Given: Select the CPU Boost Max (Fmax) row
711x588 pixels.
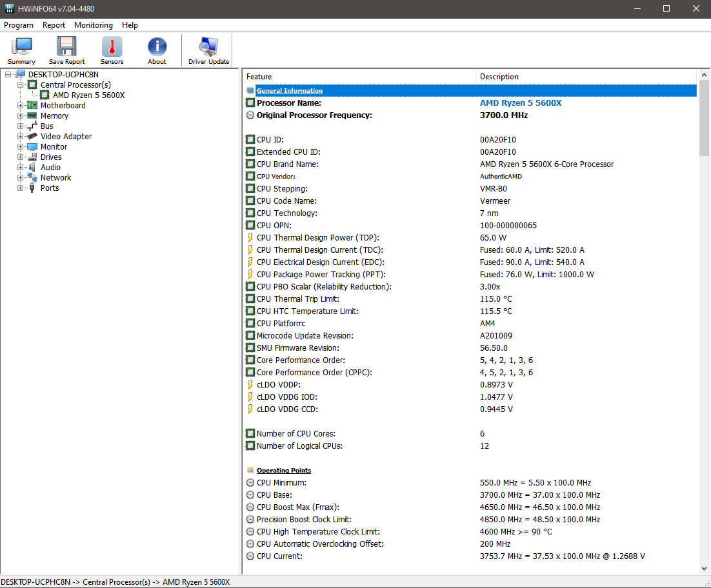Looking at the screenshot, I should [x=471, y=507].
